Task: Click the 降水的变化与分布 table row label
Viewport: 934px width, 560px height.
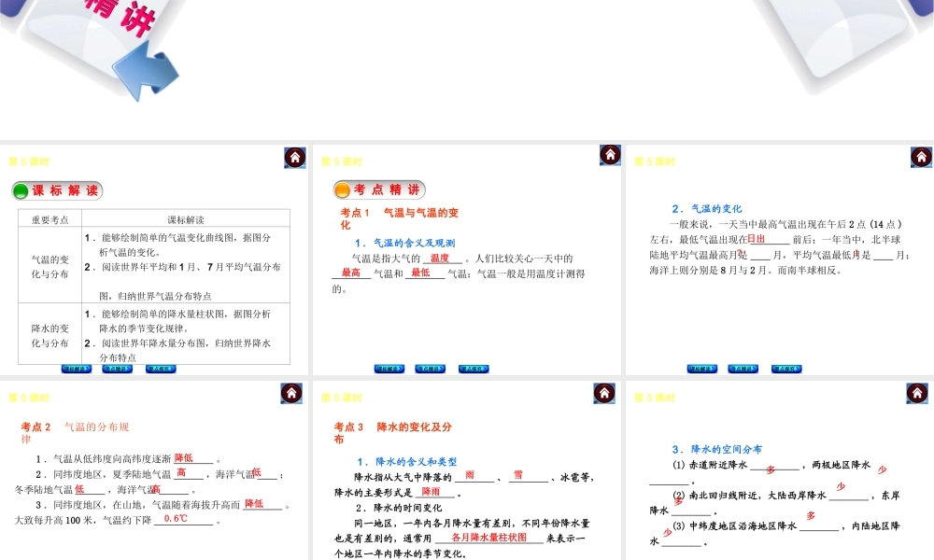Action: click(50, 336)
